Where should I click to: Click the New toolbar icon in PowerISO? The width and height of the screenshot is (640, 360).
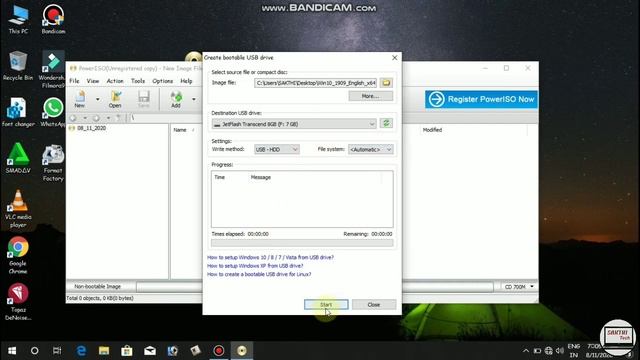[x=80, y=99]
